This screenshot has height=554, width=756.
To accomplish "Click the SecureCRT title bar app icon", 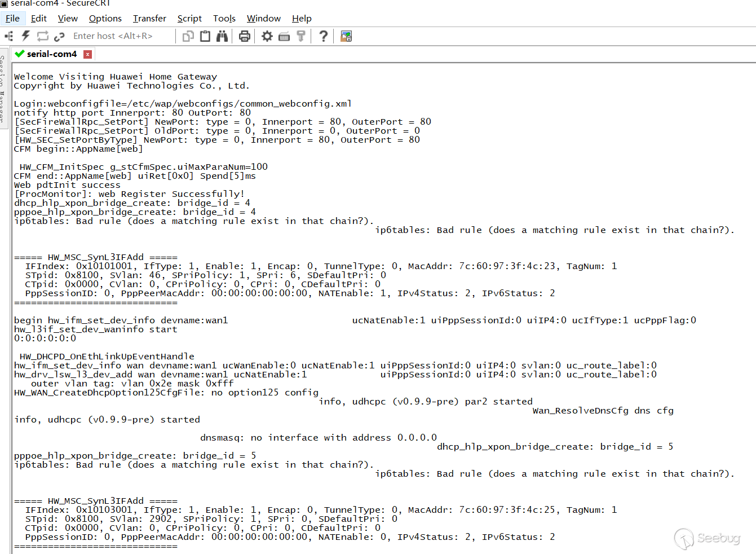I will (4, 3).
